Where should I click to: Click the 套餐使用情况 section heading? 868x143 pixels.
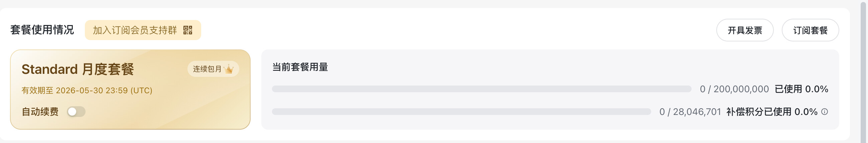click(42, 30)
